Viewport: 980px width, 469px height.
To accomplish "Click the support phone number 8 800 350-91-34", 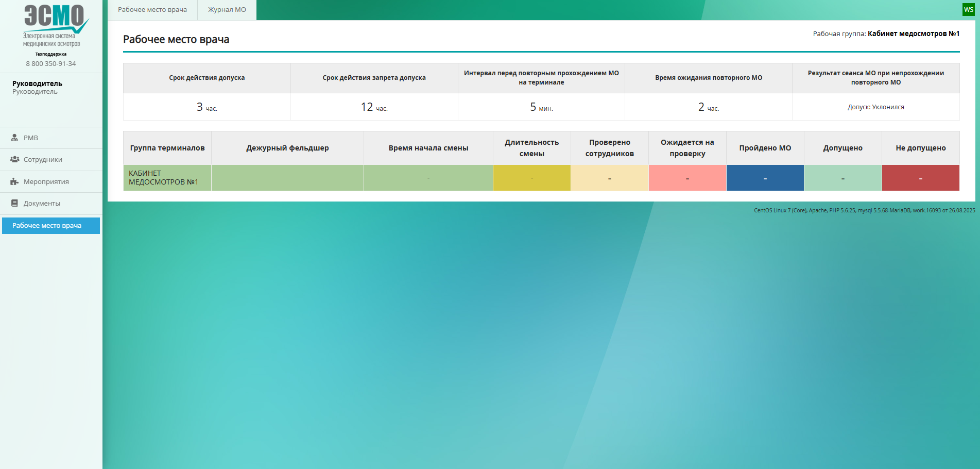I will pyautogui.click(x=51, y=64).
